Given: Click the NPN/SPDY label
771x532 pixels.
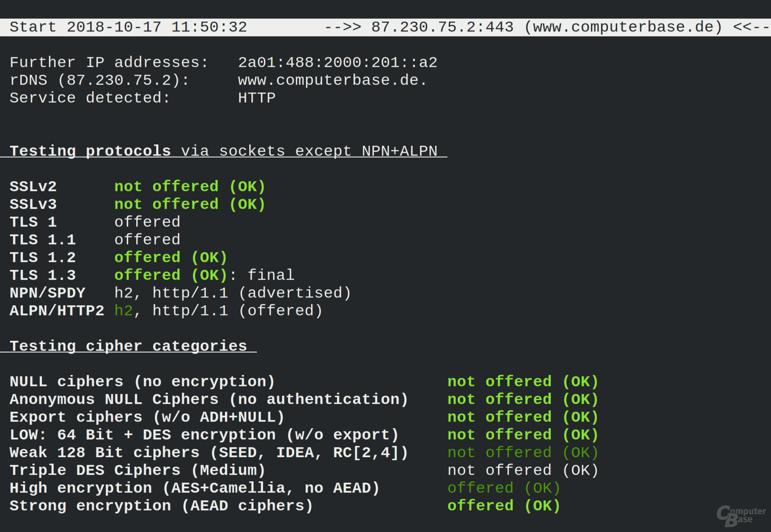Looking at the screenshot, I should click(47, 293).
